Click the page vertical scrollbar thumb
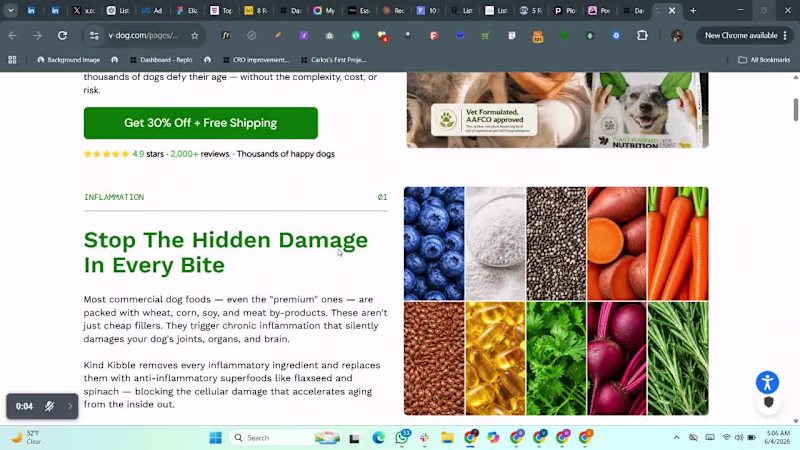This screenshot has width=800, height=450. [795, 109]
